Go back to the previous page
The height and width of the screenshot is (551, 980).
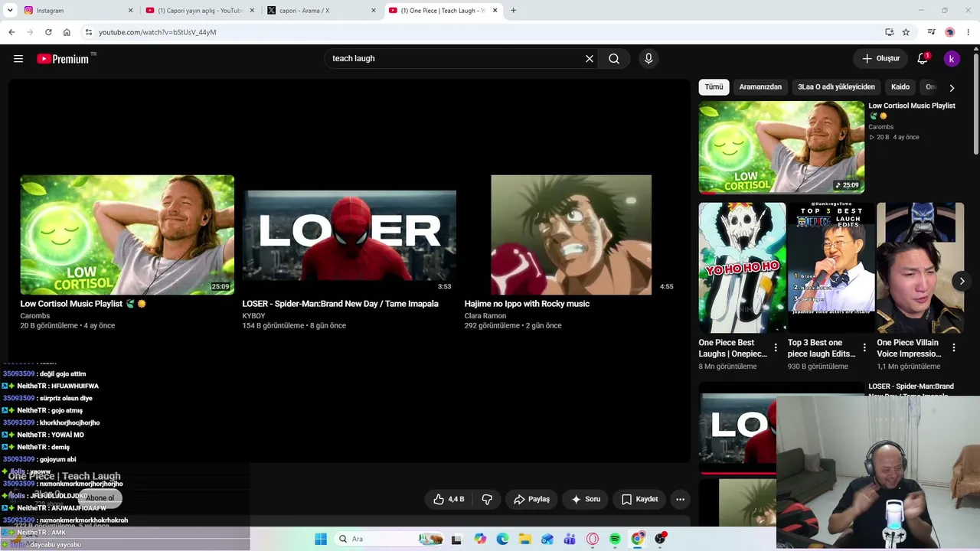pos(11,32)
